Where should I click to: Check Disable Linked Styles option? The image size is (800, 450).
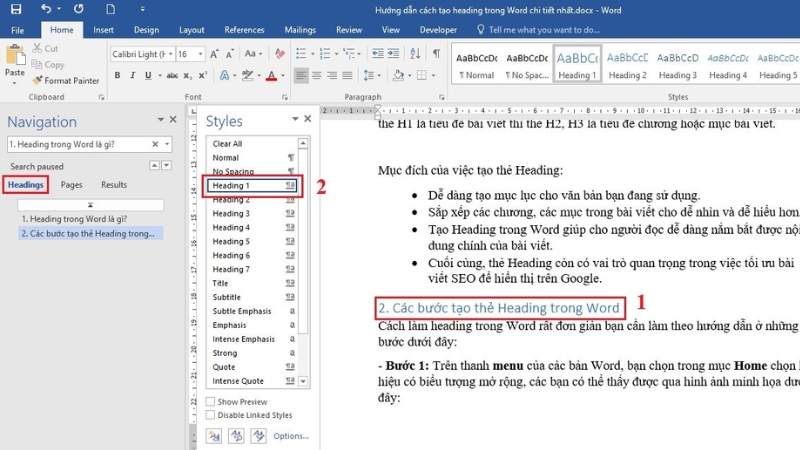(x=210, y=415)
